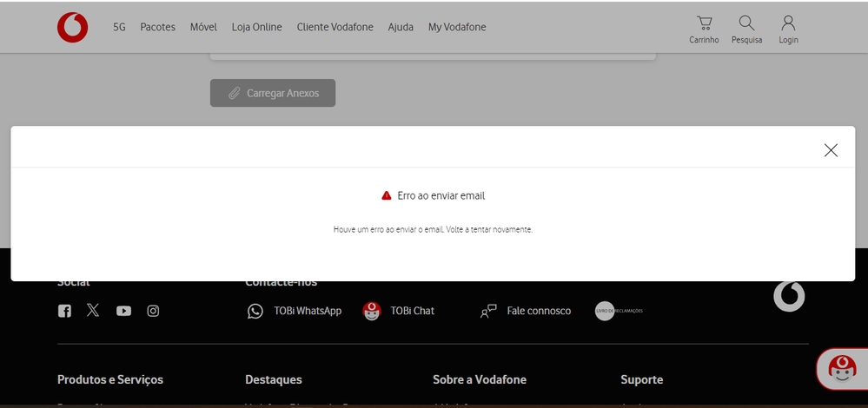Open TOBi Chat robot icon

coord(372,311)
